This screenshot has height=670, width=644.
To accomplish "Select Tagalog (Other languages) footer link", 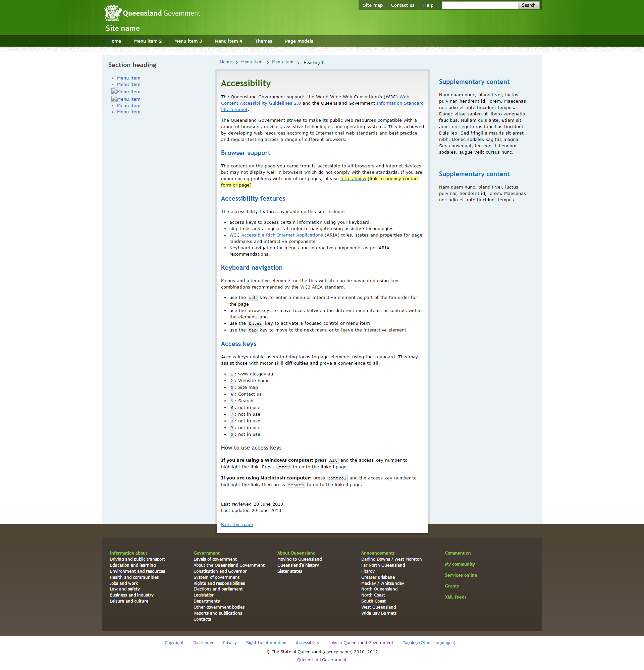I will pos(429,642).
